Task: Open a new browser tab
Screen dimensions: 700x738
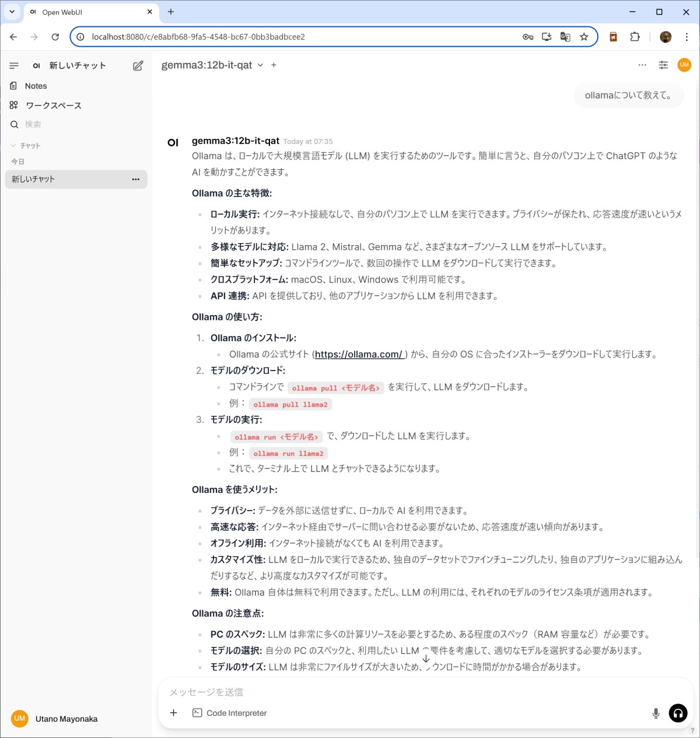Action: pos(171,12)
